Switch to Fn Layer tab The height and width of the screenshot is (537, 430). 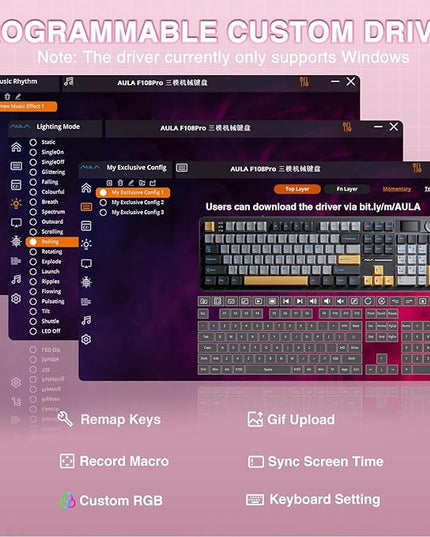pos(347,189)
